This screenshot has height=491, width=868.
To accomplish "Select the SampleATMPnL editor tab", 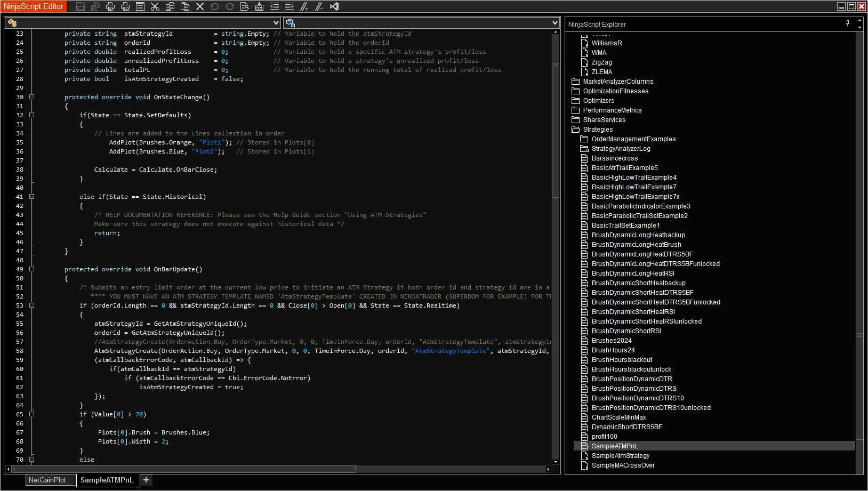I will [107, 480].
